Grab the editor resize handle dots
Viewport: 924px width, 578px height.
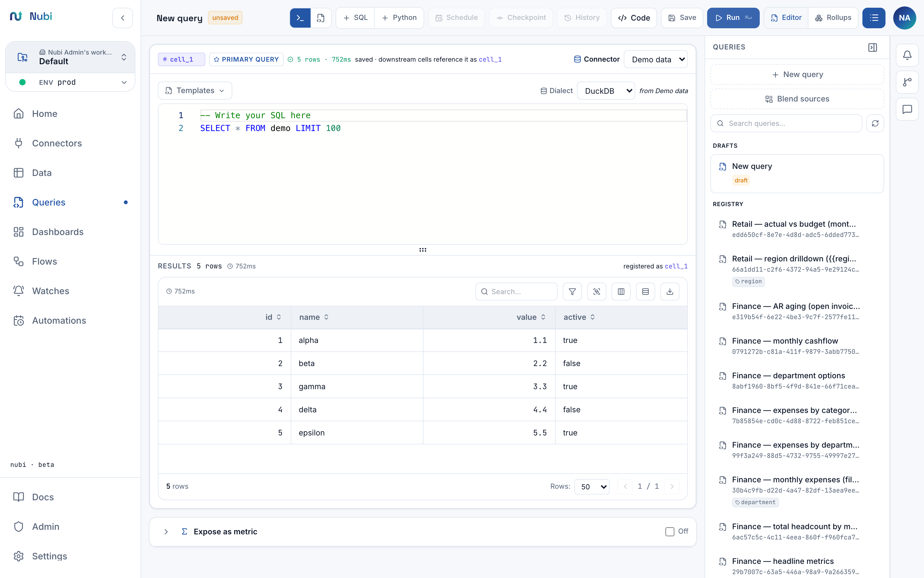point(423,250)
